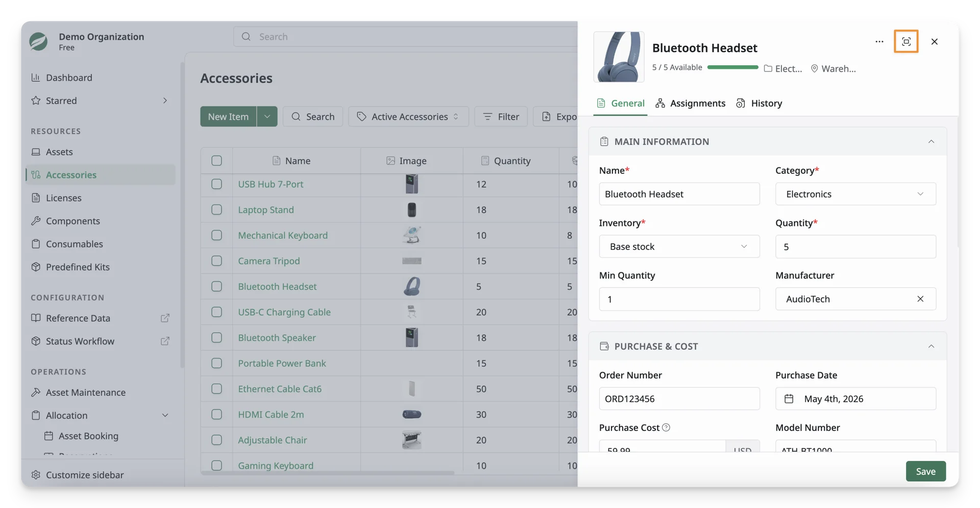This screenshot has height=508, width=980.
Task: Open Assets in the sidebar
Action: (59, 151)
